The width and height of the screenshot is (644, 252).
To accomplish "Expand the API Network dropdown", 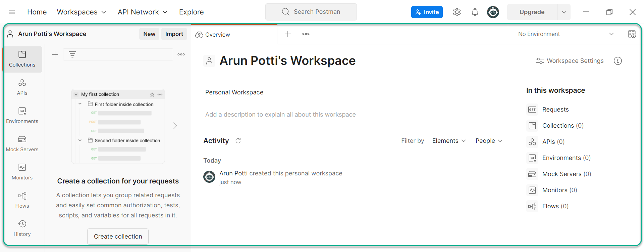I will click(143, 12).
